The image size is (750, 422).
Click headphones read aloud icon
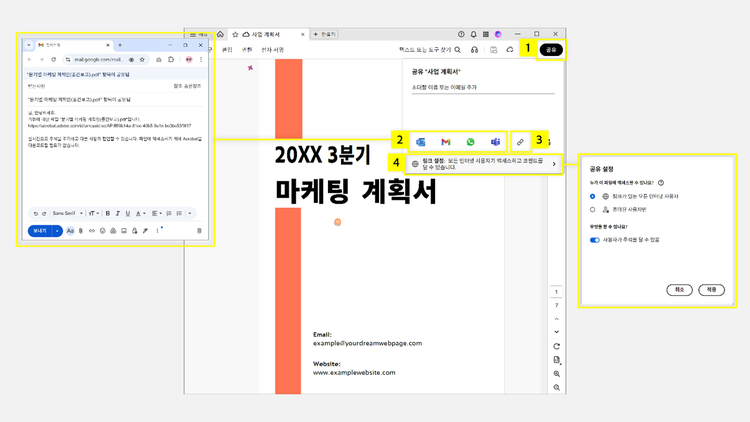tap(474, 50)
